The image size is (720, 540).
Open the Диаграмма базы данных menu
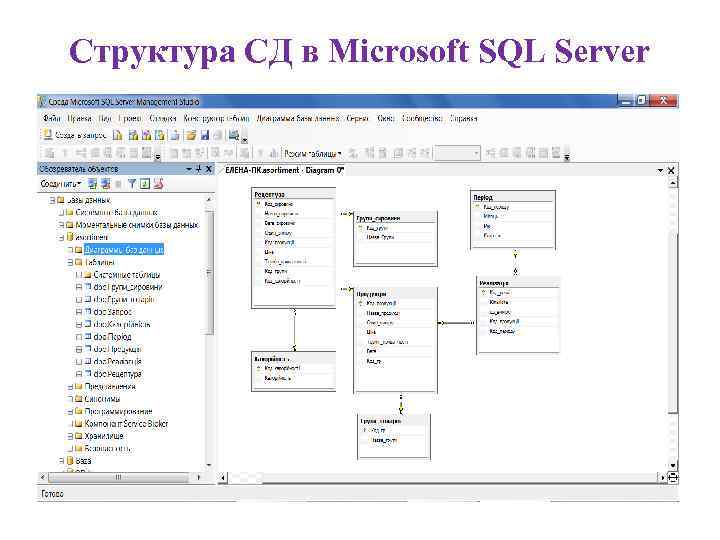(298, 118)
